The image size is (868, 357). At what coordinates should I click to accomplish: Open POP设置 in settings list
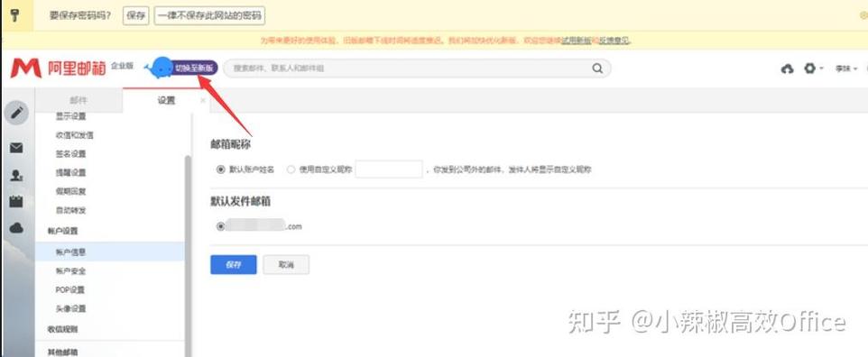point(69,290)
